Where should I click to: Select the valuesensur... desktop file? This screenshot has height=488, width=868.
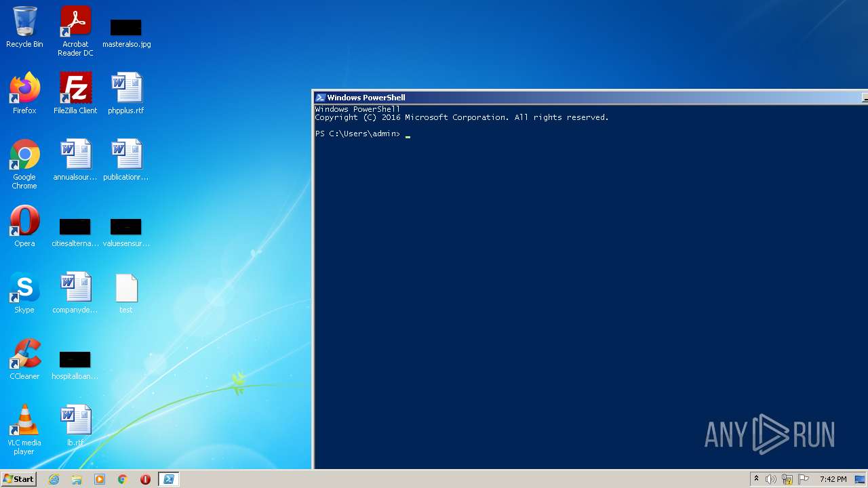click(126, 232)
